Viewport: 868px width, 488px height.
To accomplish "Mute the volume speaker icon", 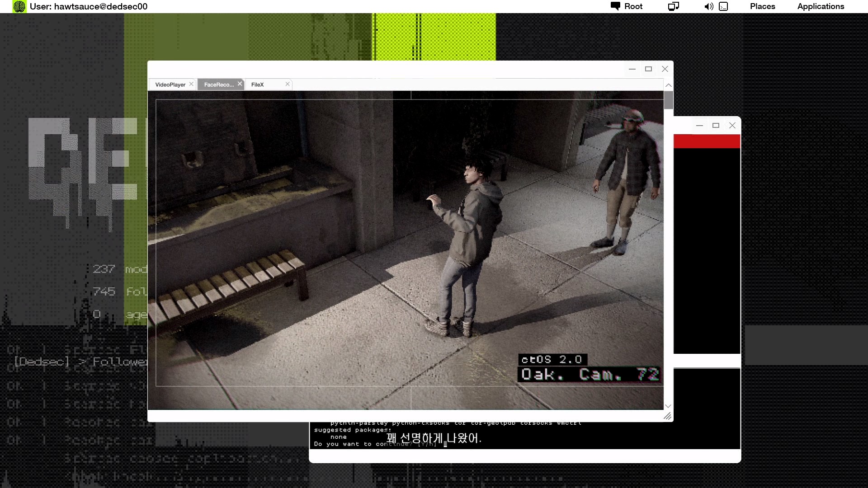I will [x=708, y=6].
